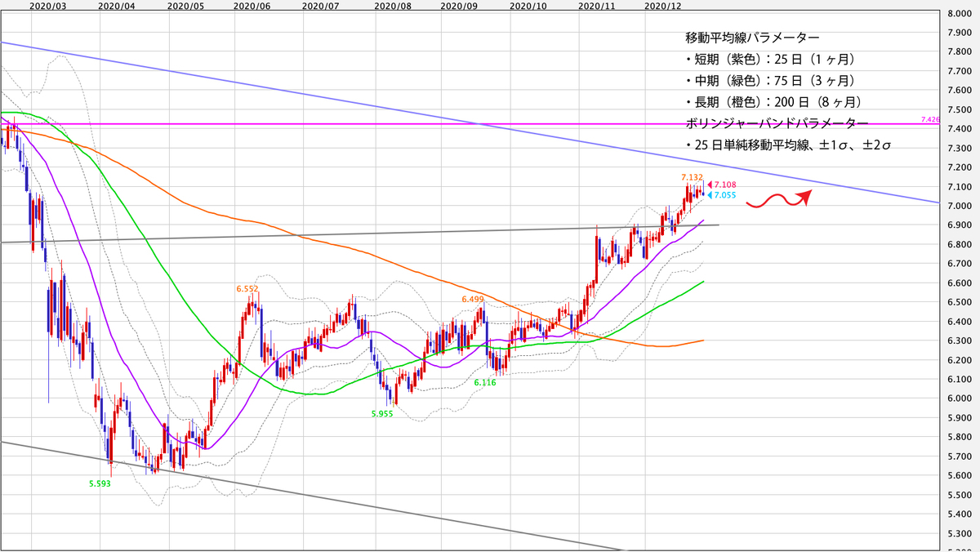The width and height of the screenshot is (980, 552).
Task: Select the 2020/08 date label
Action: [392, 6]
